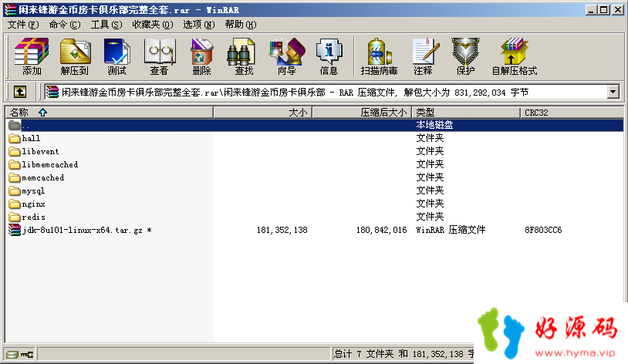Click the Add (添加) toolbar icon
The width and height of the screenshot is (628, 364).
click(x=32, y=56)
